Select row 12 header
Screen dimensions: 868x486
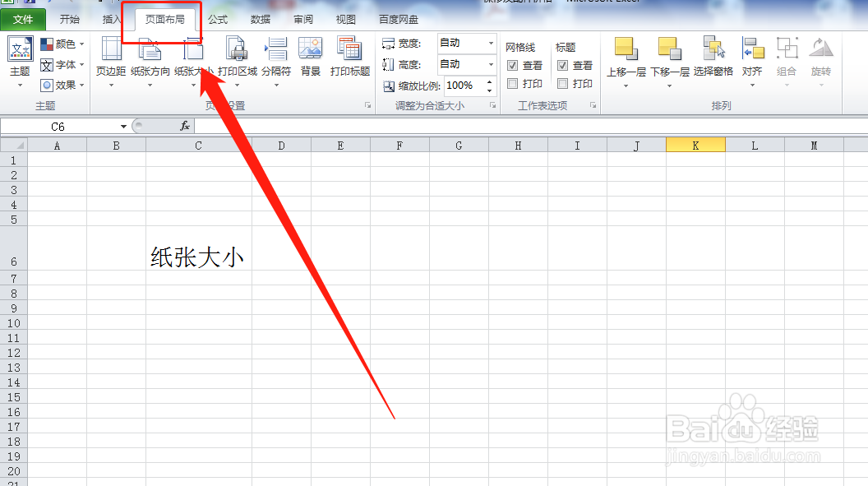[x=14, y=352]
